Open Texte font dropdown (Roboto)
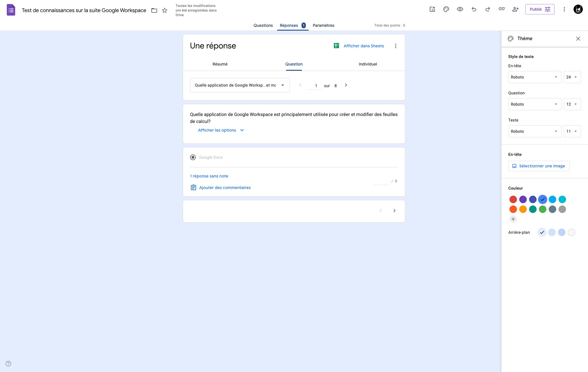Screen dimensions: 588x372 coord(535,131)
